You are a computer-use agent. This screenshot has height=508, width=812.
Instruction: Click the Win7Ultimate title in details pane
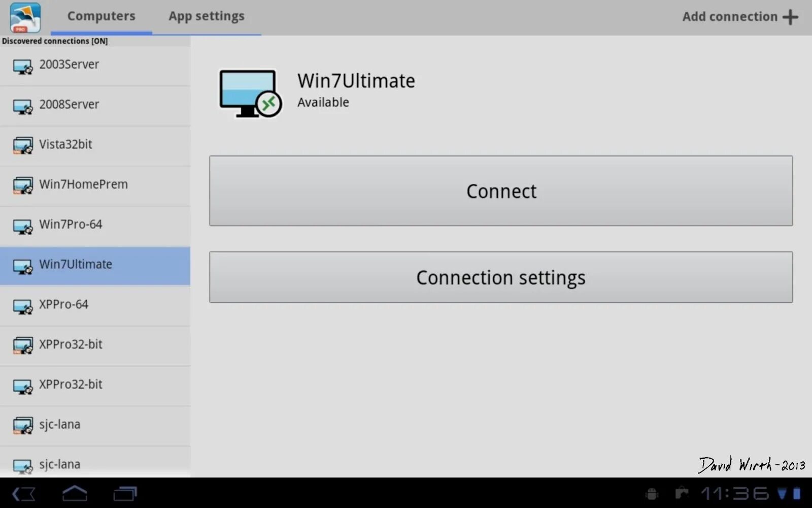(x=356, y=81)
